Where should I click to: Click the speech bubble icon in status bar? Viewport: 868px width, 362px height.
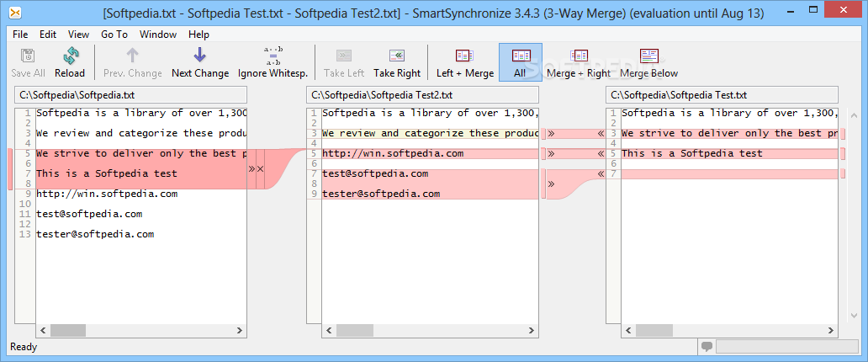click(x=707, y=347)
